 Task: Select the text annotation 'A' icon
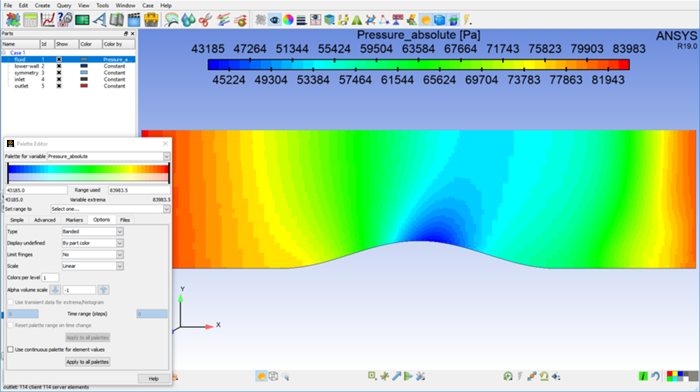pyautogui.click(x=100, y=20)
